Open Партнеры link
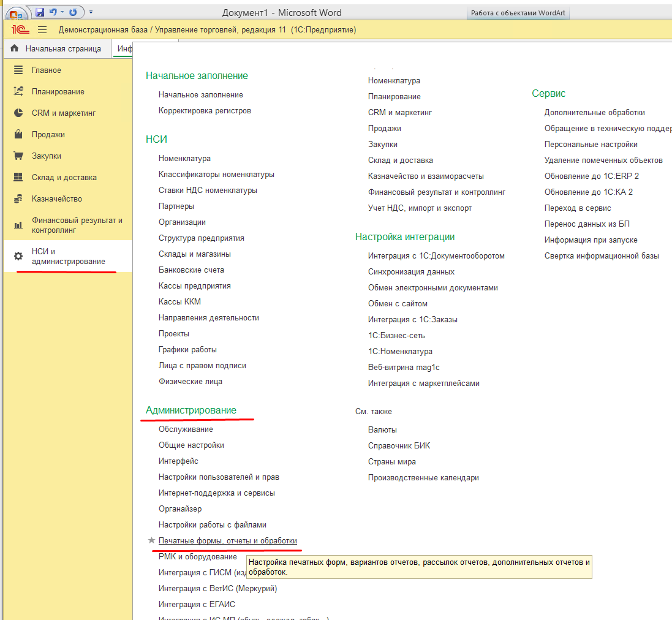This screenshot has height=620, width=672. (176, 206)
